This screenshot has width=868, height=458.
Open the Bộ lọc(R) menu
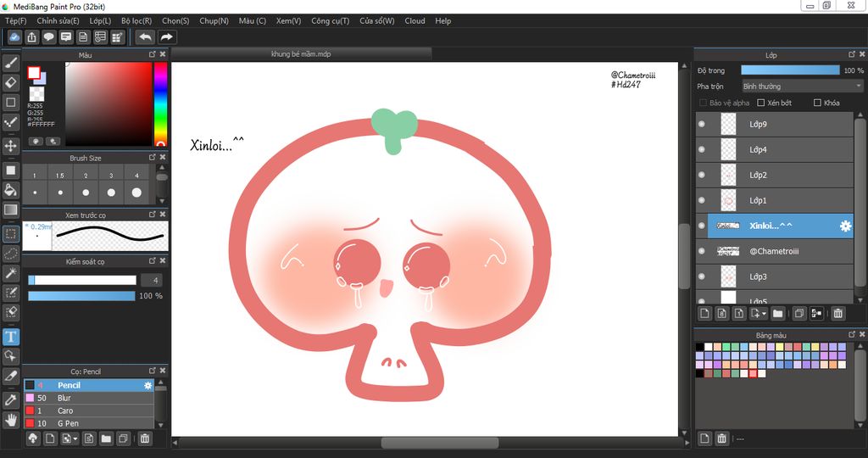tap(136, 20)
